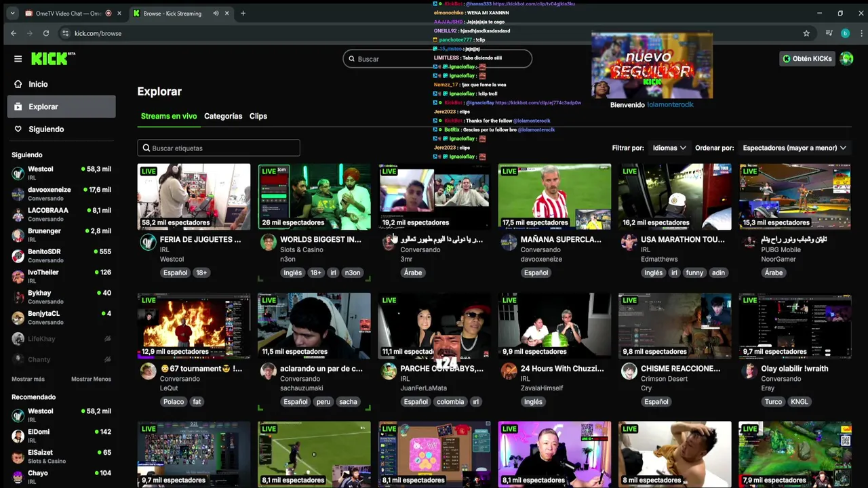
Task: Click the Westcol avatar in Siguiendo list
Action: (x=18, y=173)
